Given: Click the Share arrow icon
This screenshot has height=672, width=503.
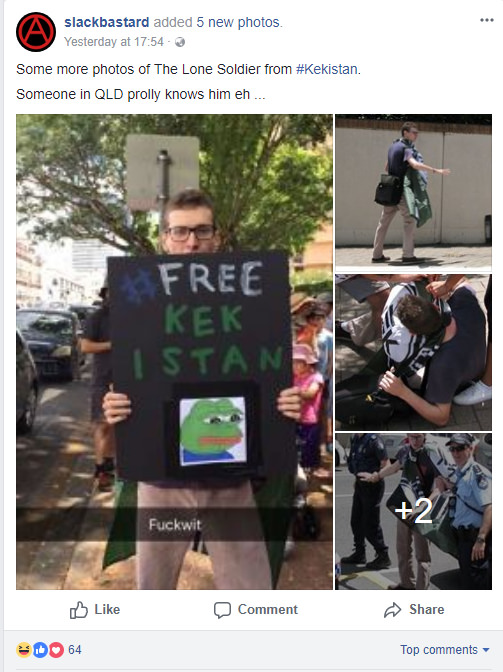Looking at the screenshot, I should [x=392, y=610].
